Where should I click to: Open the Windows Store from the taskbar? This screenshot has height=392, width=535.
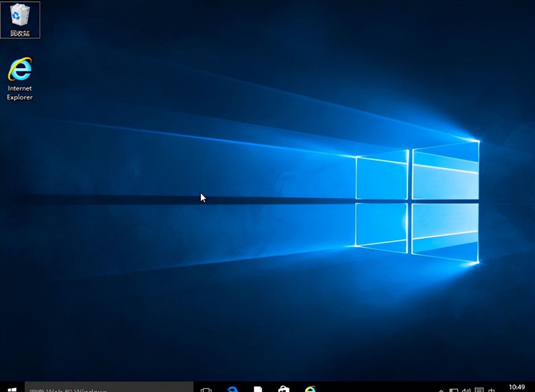coord(283,389)
